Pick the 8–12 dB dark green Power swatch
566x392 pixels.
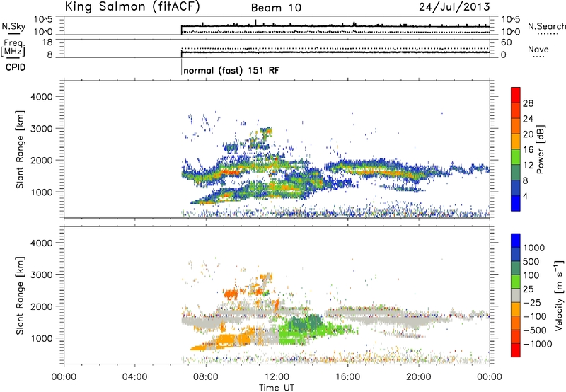coord(516,173)
